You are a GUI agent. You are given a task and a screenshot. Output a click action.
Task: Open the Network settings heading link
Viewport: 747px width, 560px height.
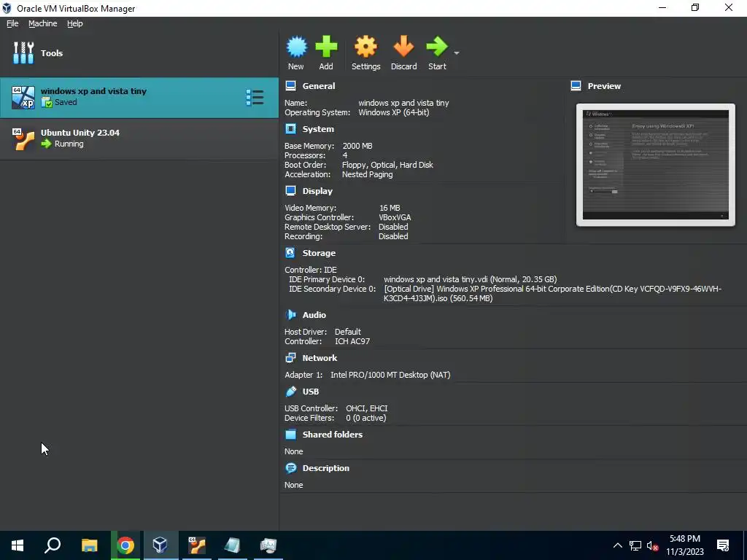320,358
